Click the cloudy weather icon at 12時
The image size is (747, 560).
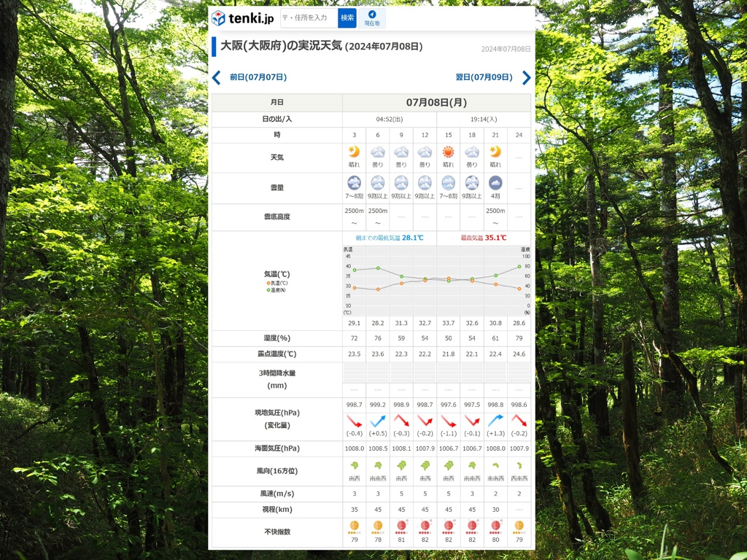point(425,152)
